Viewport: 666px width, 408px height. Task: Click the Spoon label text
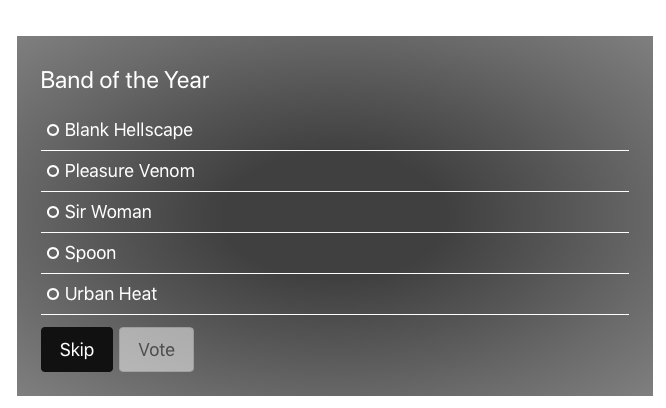click(x=90, y=253)
